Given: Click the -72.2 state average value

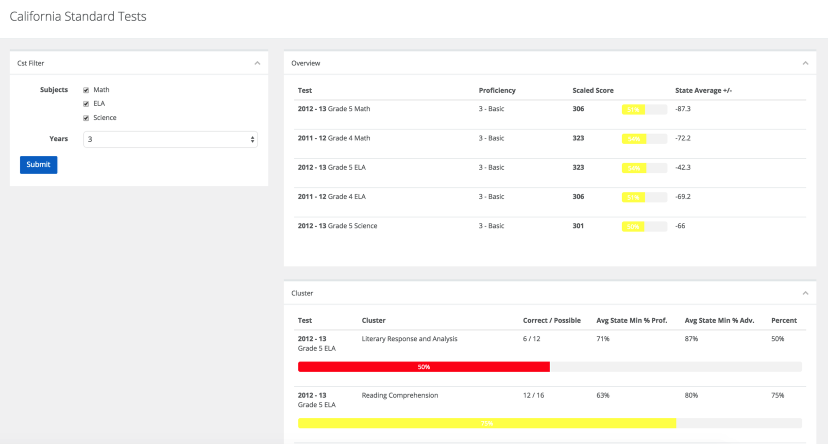Looking at the screenshot, I should pos(683,138).
